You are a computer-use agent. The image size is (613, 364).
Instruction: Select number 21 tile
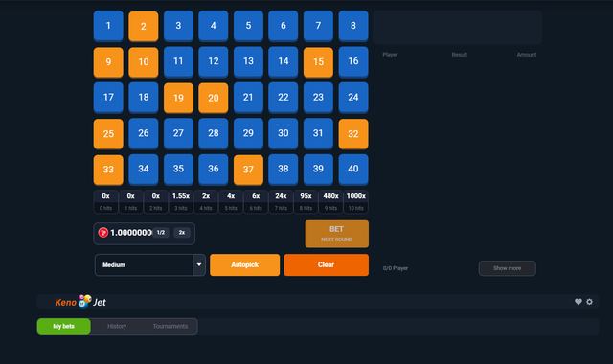click(248, 98)
